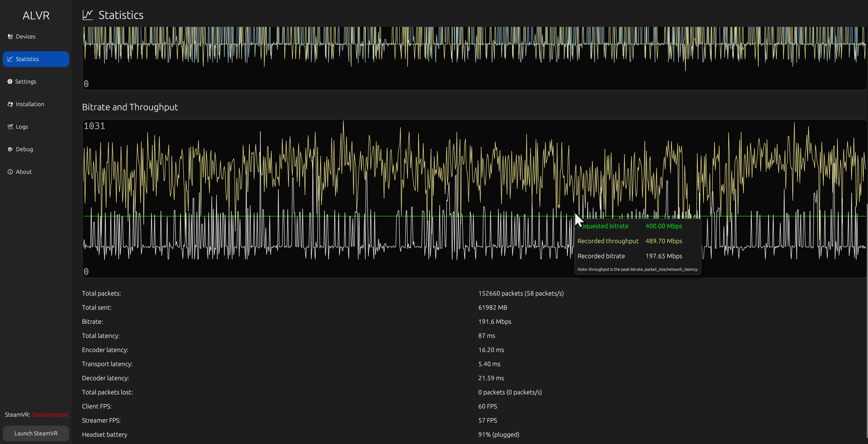Click the Installation sidebar icon
The width and height of the screenshot is (868, 444).
click(10, 104)
